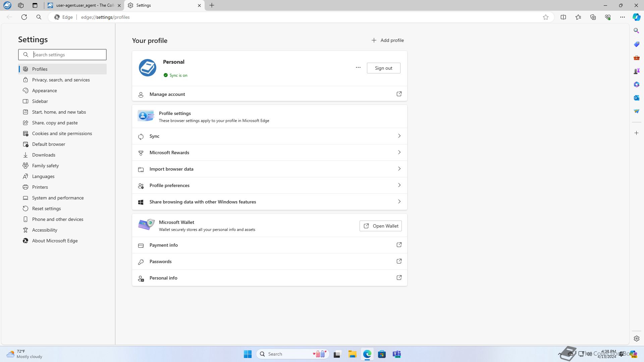Open sidebar Outlook icon
Screen dimensions: 644x362
637,98
